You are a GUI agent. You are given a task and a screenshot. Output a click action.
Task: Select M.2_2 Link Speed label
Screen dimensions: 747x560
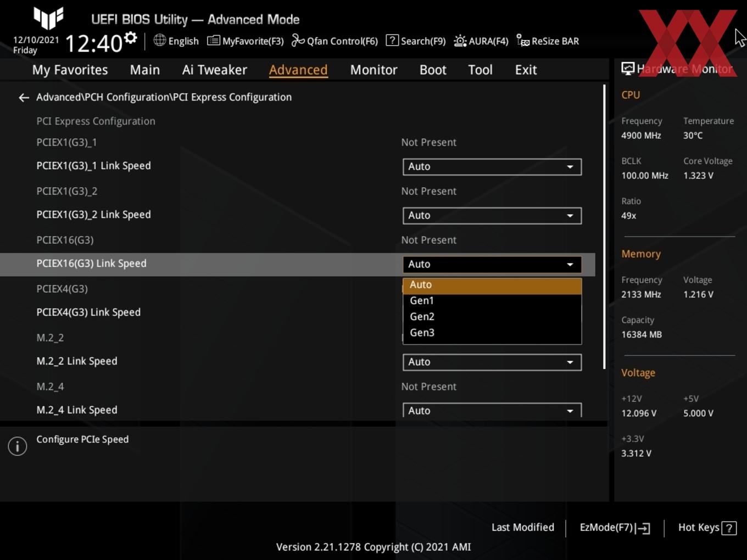(77, 361)
